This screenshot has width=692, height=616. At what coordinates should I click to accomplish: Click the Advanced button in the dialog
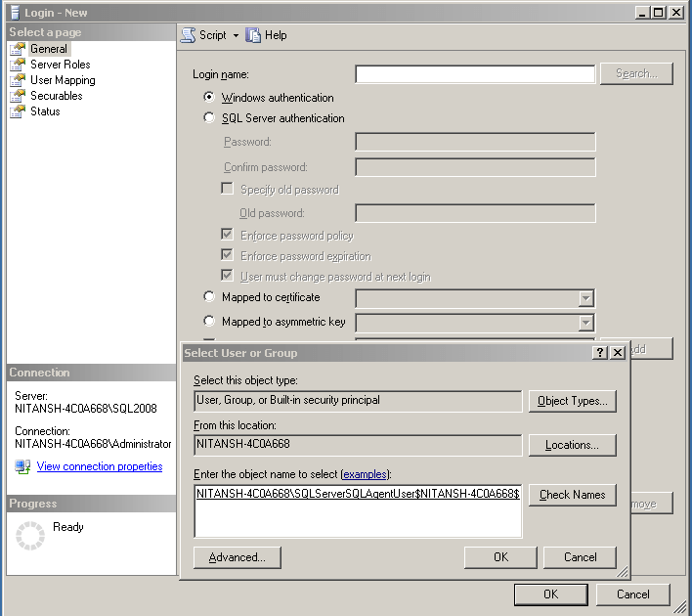click(x=238, y=557)
